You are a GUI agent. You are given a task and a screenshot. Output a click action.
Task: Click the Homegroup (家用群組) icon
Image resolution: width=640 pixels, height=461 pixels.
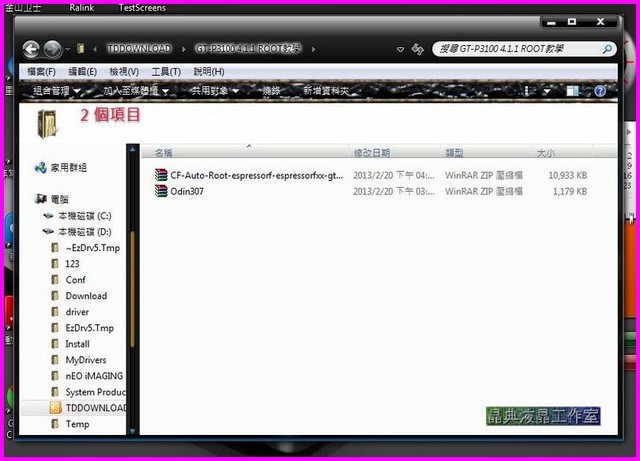41,167
